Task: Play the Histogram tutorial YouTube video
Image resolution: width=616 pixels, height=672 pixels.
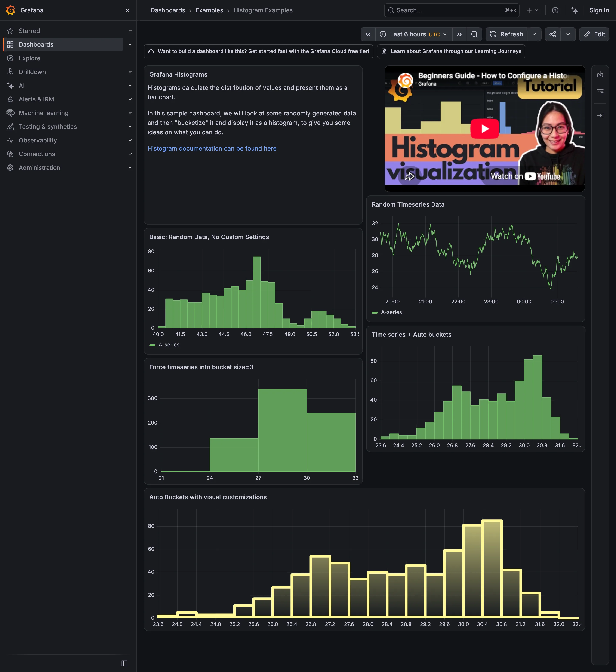Action: pyautogui.click(x=485, y=128)
